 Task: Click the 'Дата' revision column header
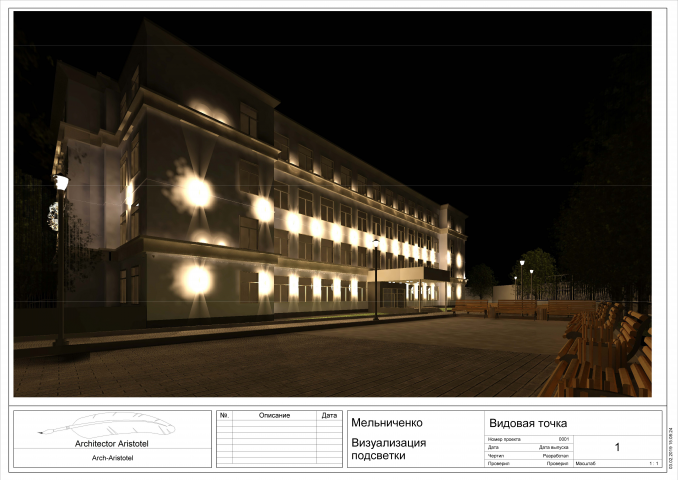329,415
